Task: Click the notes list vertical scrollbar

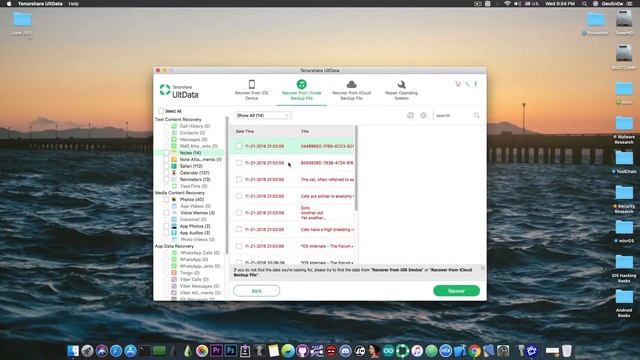Action: coord(356,168)
